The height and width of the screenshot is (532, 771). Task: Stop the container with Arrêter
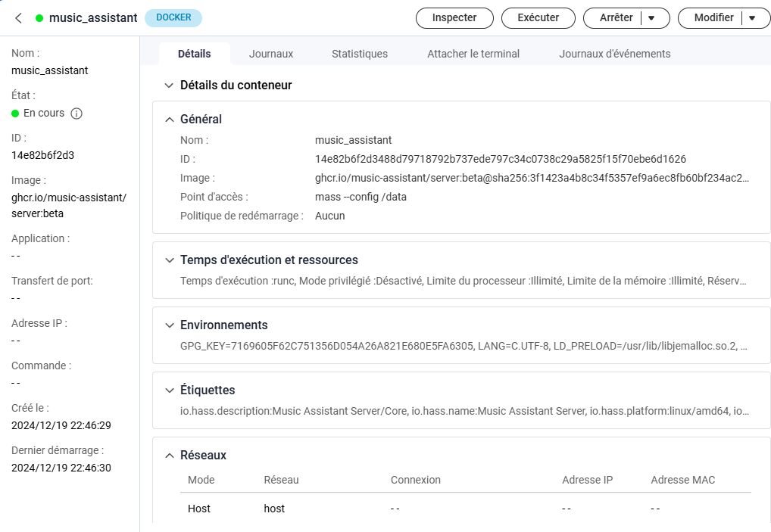pyautogui.click(x=615, y=18)
